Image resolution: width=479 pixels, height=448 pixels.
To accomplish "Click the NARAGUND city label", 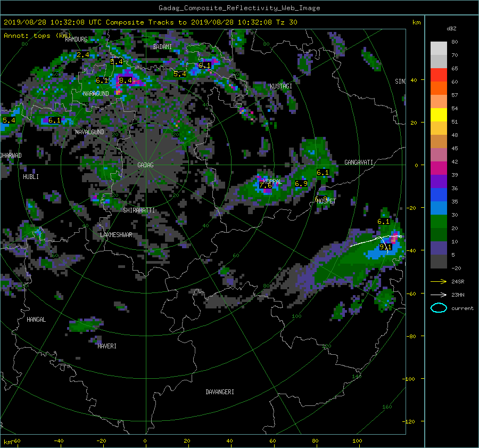I will 96,94.
